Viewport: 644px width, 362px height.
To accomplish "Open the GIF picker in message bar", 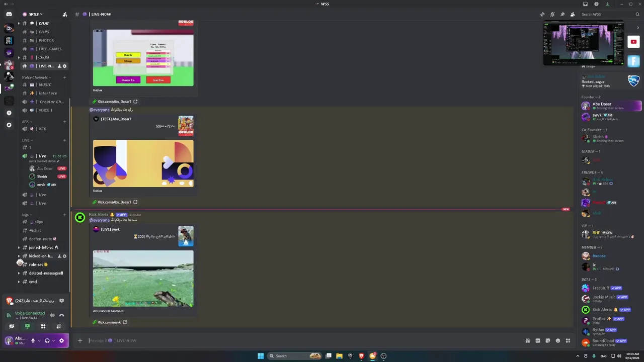I will (538, 341).
